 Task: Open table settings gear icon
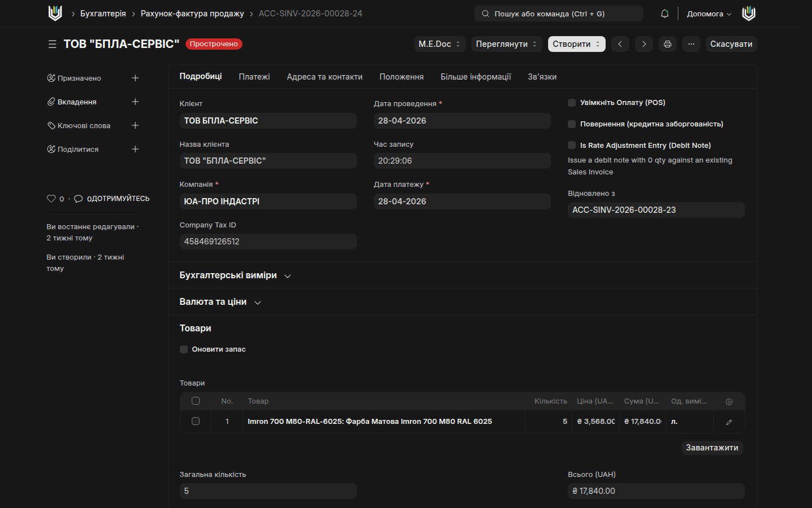729,401
